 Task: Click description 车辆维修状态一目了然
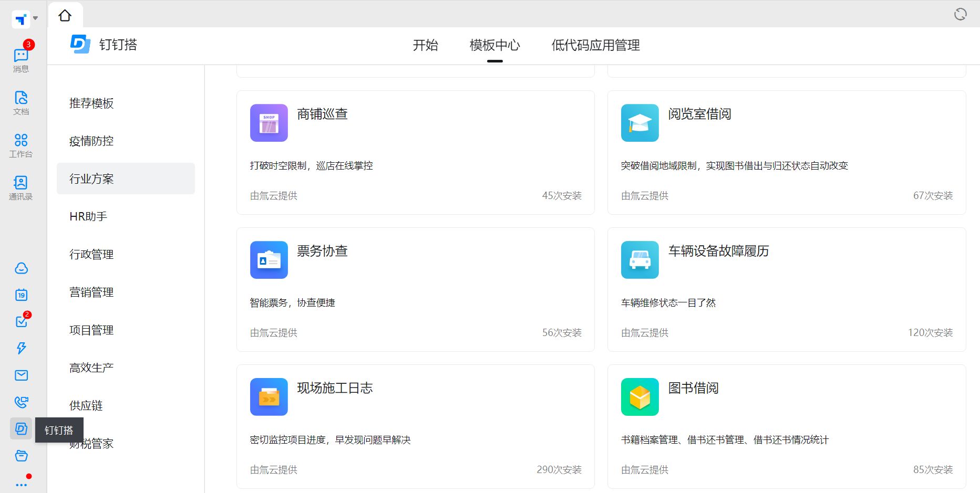(x=668, y=303)
